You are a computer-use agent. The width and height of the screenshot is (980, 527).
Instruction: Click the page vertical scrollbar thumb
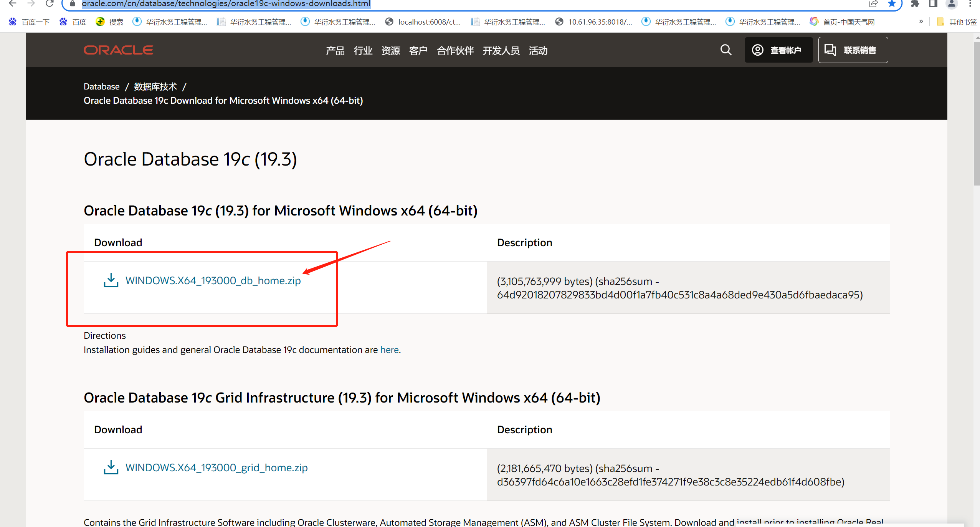tap(976, 113)
